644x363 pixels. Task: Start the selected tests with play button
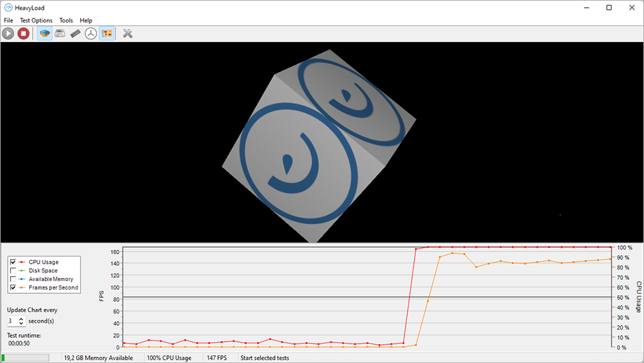pyautogui.click(x=8, y=34)
